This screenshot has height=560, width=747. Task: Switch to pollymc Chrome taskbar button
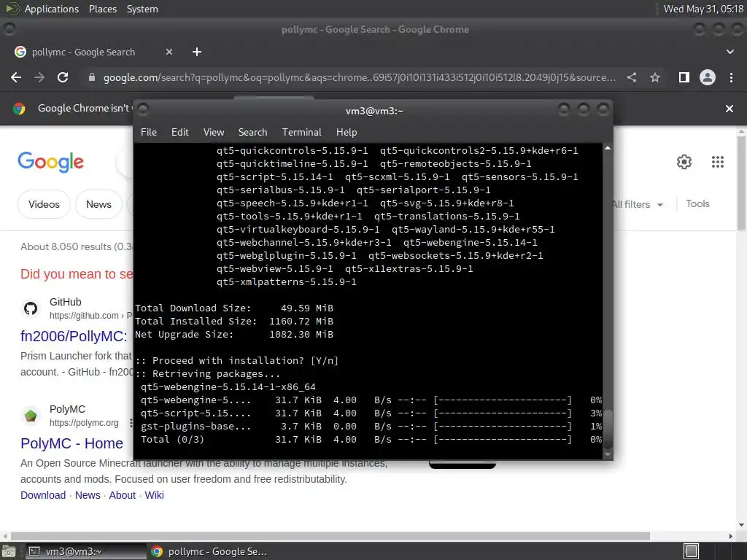(x=209, y=551)
